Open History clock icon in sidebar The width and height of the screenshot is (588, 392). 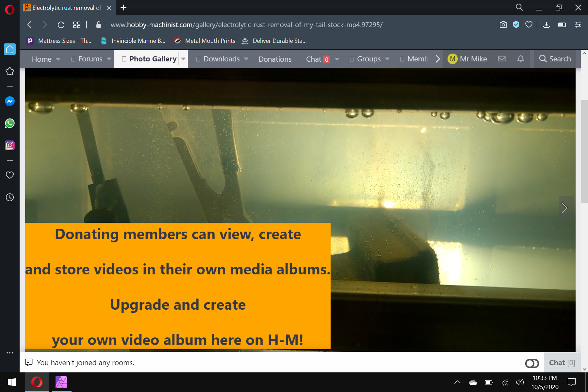pyautogui.click(x=10, y=197)
